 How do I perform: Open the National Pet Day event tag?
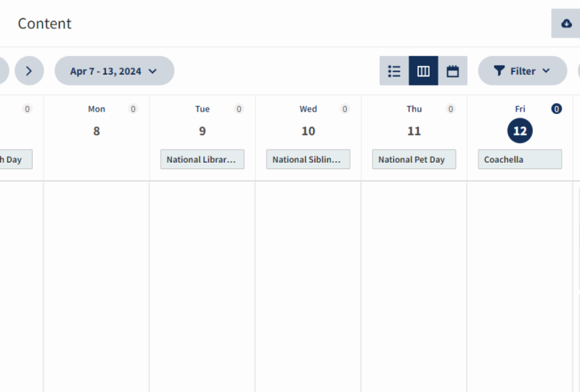(x=414, y=160)
